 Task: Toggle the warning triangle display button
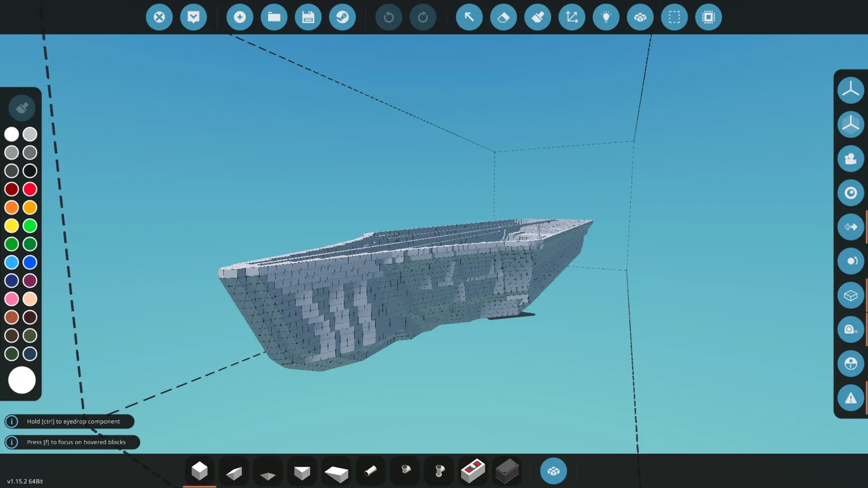pos(850,398)
